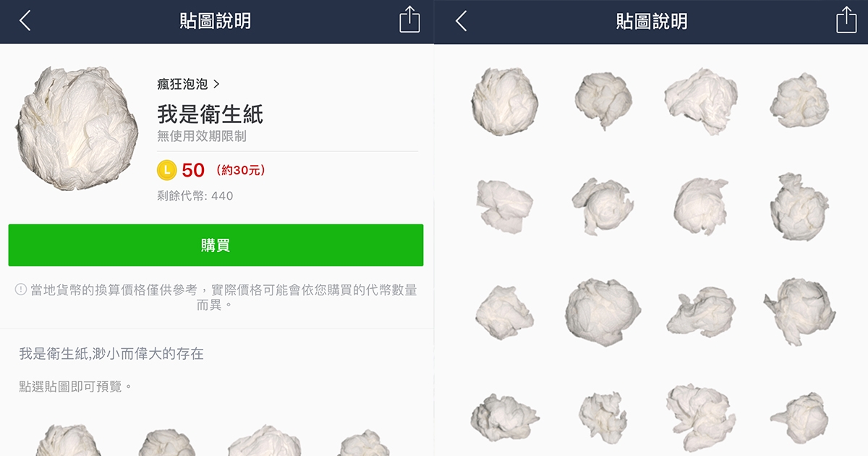The image size is (868, 456).
Task: Open the 瘋狂泡泡 creator page
Action: [x=188, y=84]
